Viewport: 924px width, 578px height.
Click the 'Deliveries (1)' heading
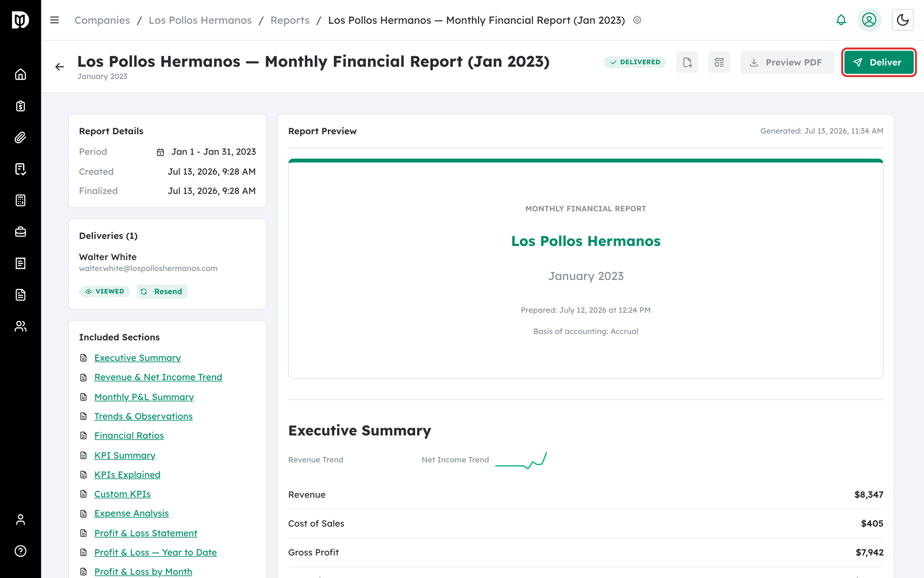pyautogui.click(x=108, y=236)
